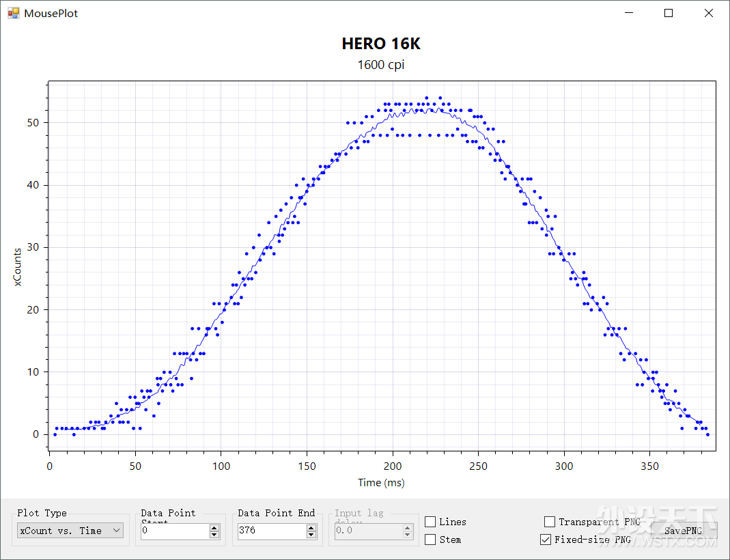Click the 100 tick label on time axis
The image size is (730, 560).
click(x=221, y=466)
